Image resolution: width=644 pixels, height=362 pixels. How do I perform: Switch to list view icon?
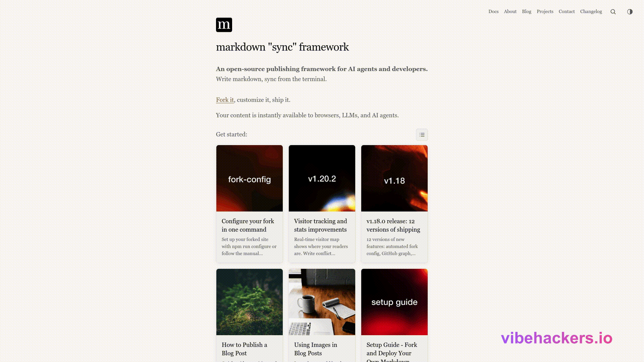pos(422,135)
